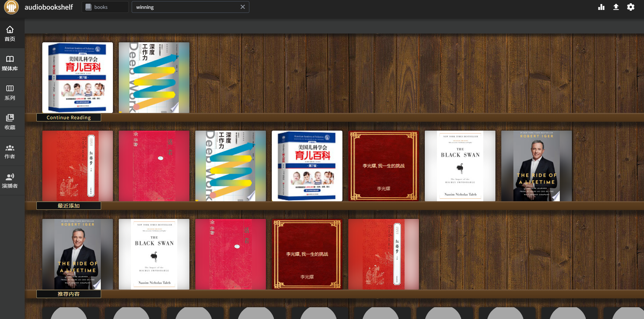
Task: Open 系列 series in sidebar
Action: click(x=10, y=92)
